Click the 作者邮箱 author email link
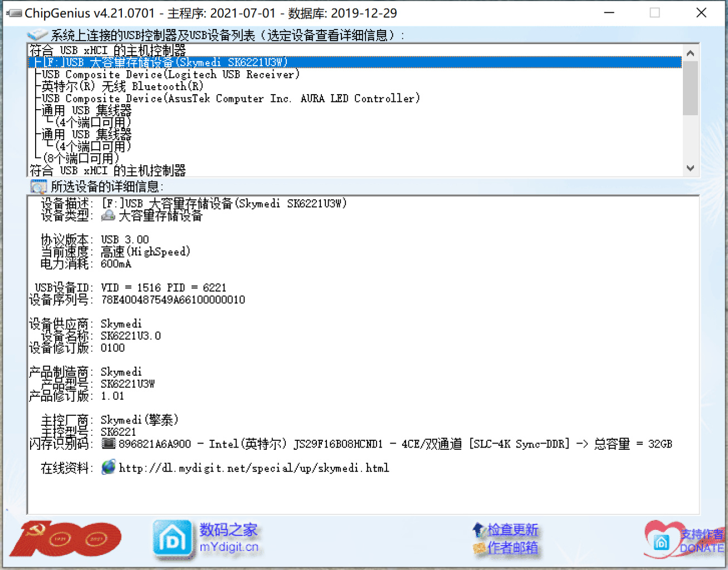Screen dimensions: 728x570 (513, 548)
